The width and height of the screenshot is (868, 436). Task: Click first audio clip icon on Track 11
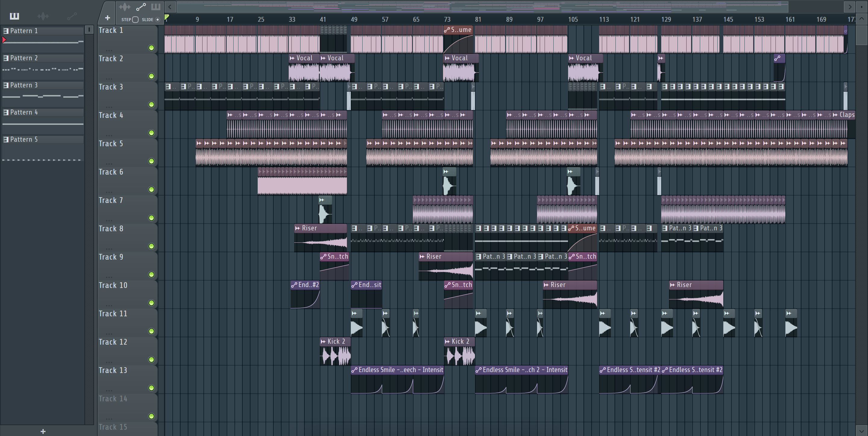click(x=354, y=313)
